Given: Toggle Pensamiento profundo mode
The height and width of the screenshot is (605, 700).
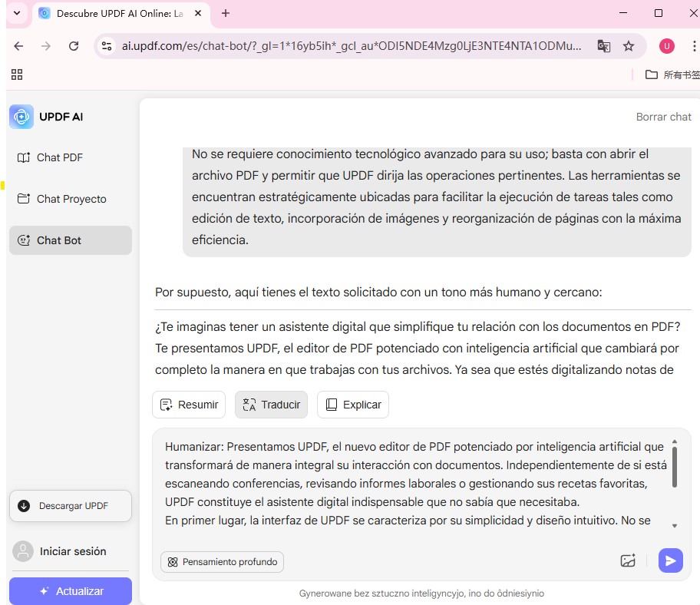Looking at the screenshot, I should (223, 562).
